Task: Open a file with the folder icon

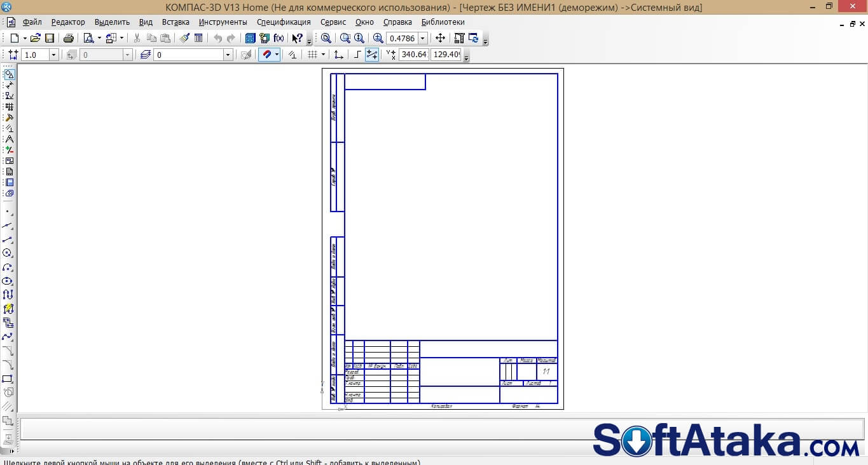Action: click(36, 38)
